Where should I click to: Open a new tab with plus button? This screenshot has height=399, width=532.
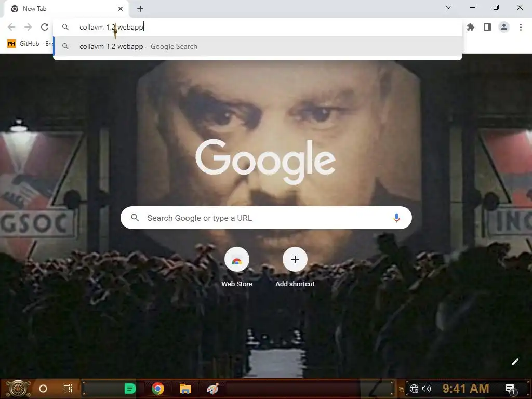click(x=140, y=9)
